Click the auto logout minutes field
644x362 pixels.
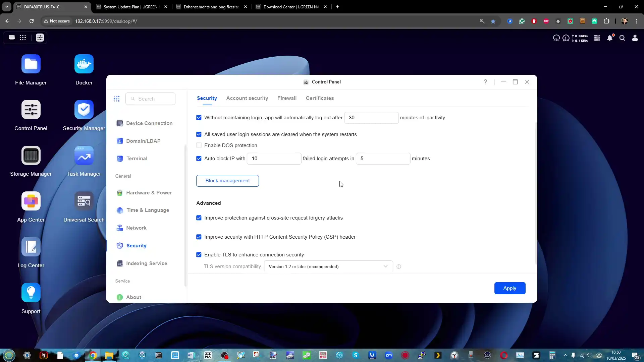(x=371, y=118)
